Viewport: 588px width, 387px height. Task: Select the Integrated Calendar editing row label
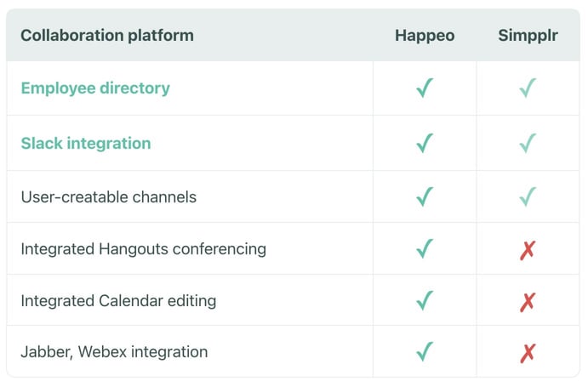pos(118,300)
